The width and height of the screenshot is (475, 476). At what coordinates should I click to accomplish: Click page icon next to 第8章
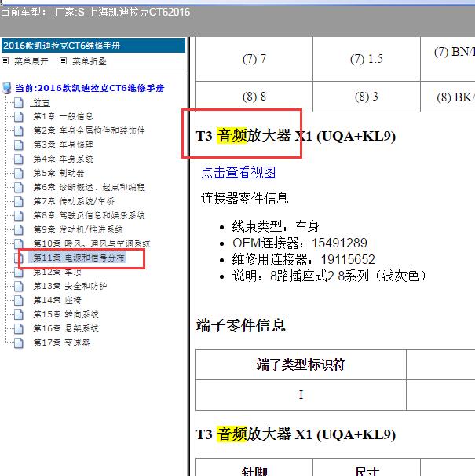click(19, 215)
